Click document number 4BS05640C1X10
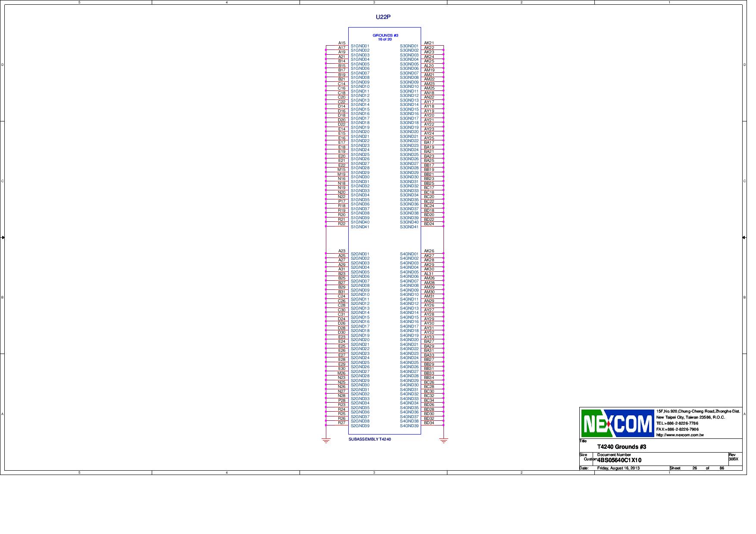Image resolution: width=756 pixels, height=534 pixels. click(x=620, y=460)
